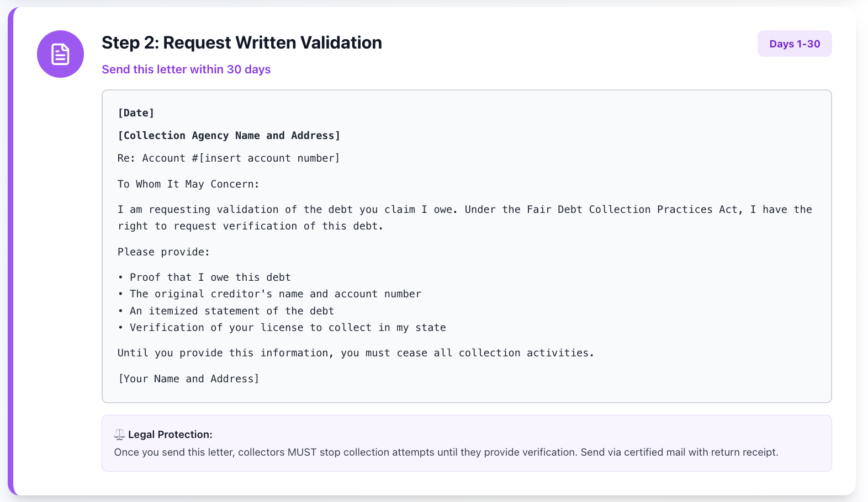Click sentence 'Until you provide this information'
Viewport: 868px width, 502px height.
[x=356, y=353]
